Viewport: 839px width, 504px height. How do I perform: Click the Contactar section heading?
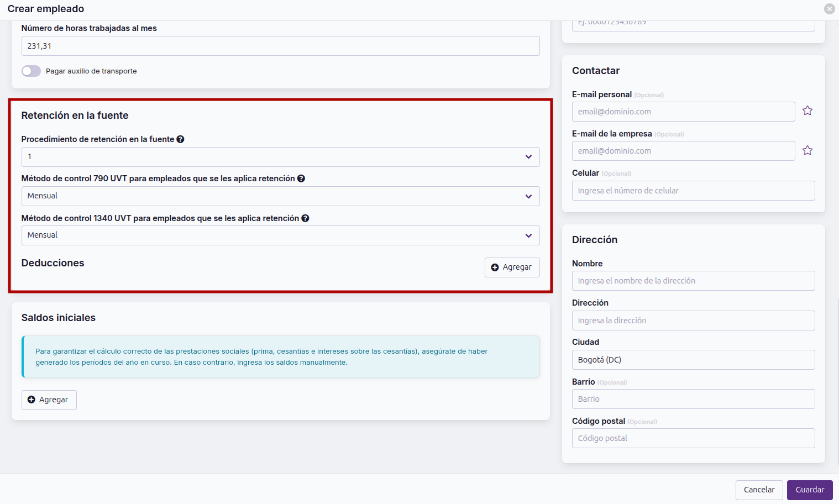pos(596,71)
